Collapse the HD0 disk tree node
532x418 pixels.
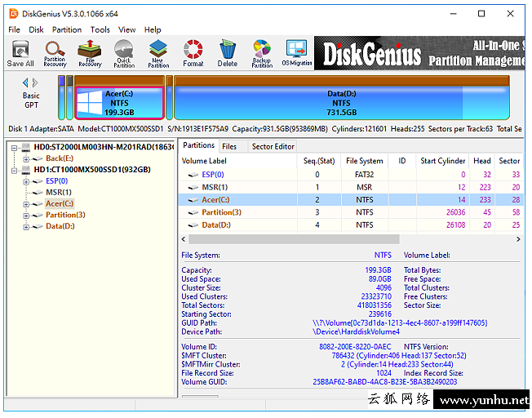click(x=14, y=148)
